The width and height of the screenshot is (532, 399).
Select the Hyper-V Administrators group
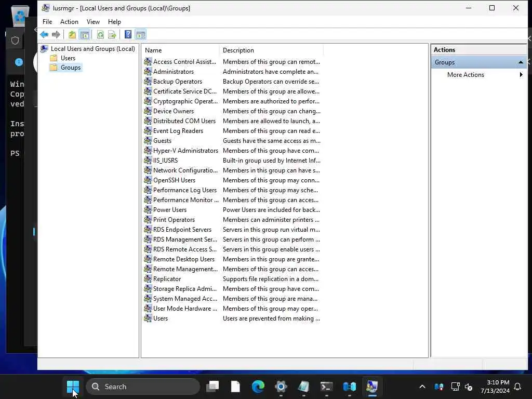pyautogui.click(x=185, y=150)
